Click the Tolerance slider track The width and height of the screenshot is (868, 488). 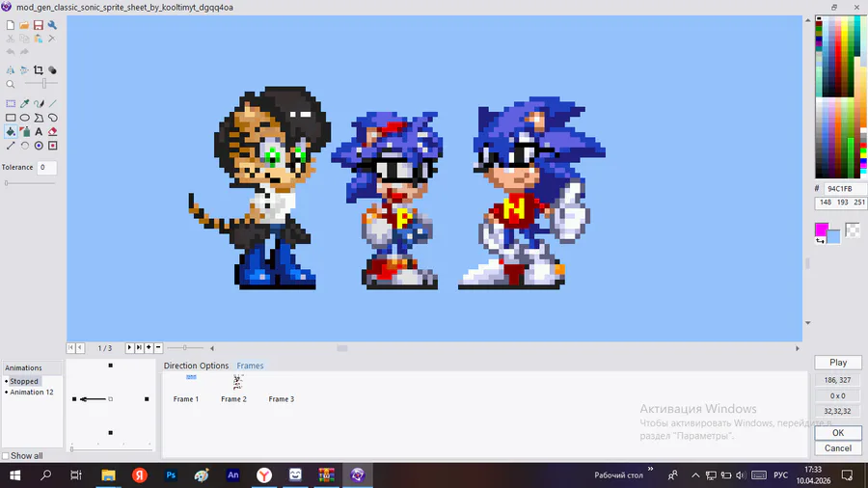click(30, 183)
